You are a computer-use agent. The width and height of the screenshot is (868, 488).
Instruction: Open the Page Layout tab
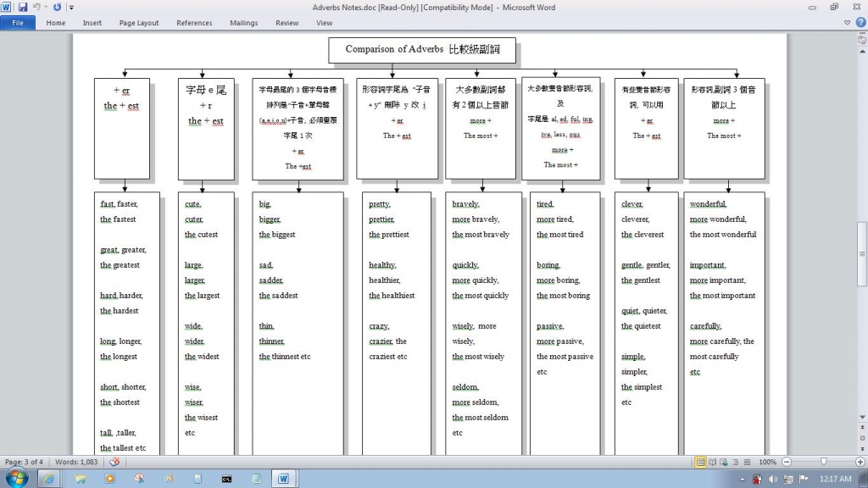(139, 23)
